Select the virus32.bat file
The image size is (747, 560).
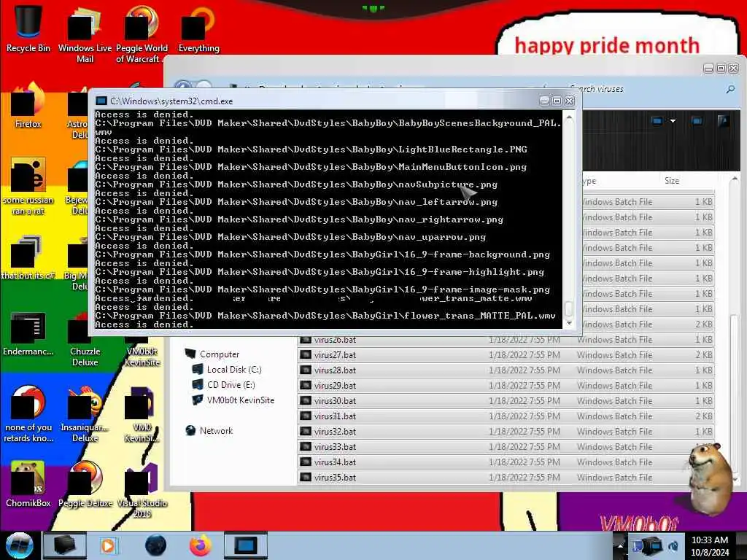pos(506,432)
